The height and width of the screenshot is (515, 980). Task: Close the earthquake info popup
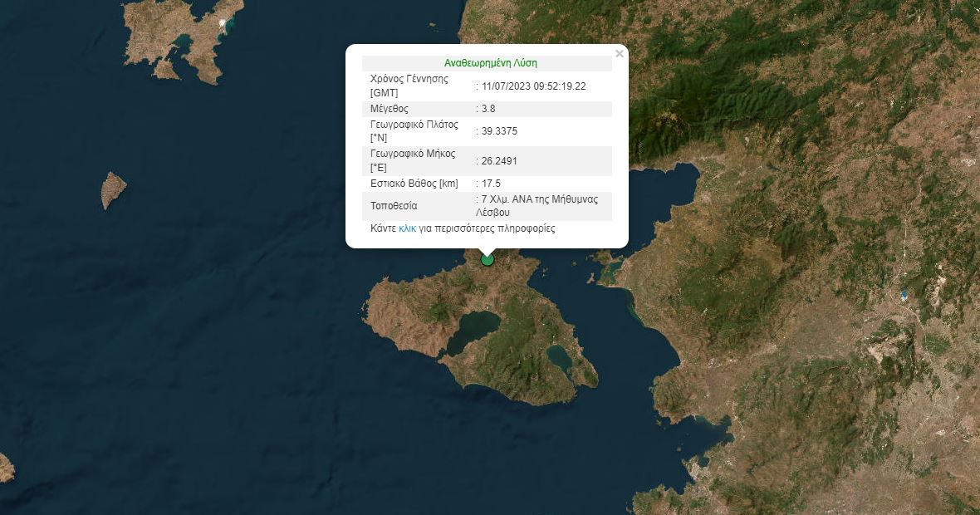(619, 54)
